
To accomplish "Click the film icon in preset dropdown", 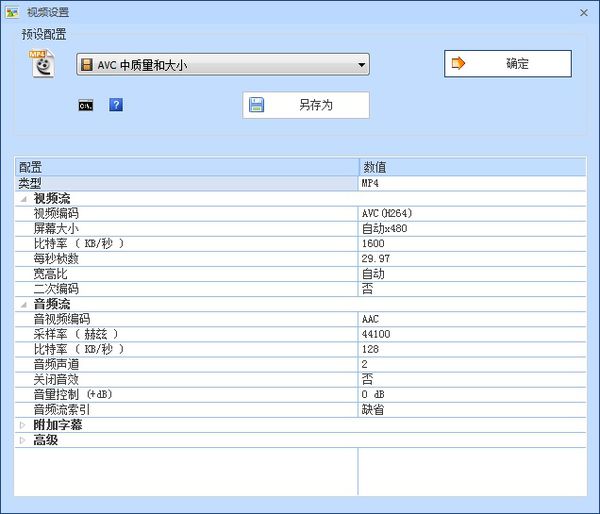I will 87,65.
